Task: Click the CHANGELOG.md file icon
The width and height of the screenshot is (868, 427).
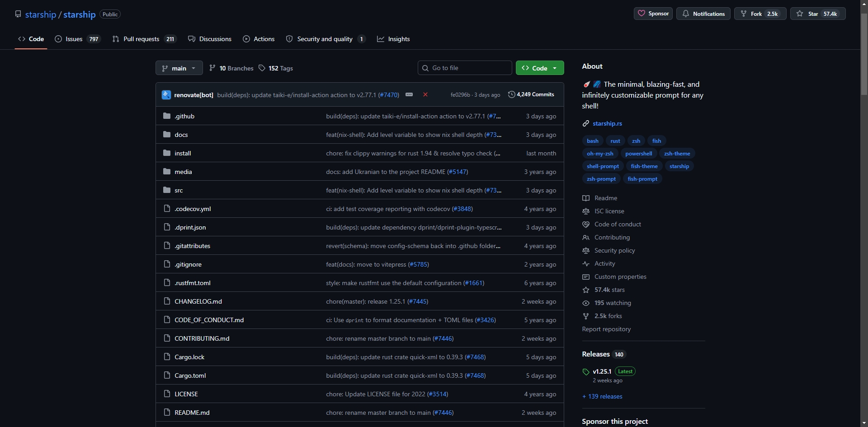Action: 167,301
